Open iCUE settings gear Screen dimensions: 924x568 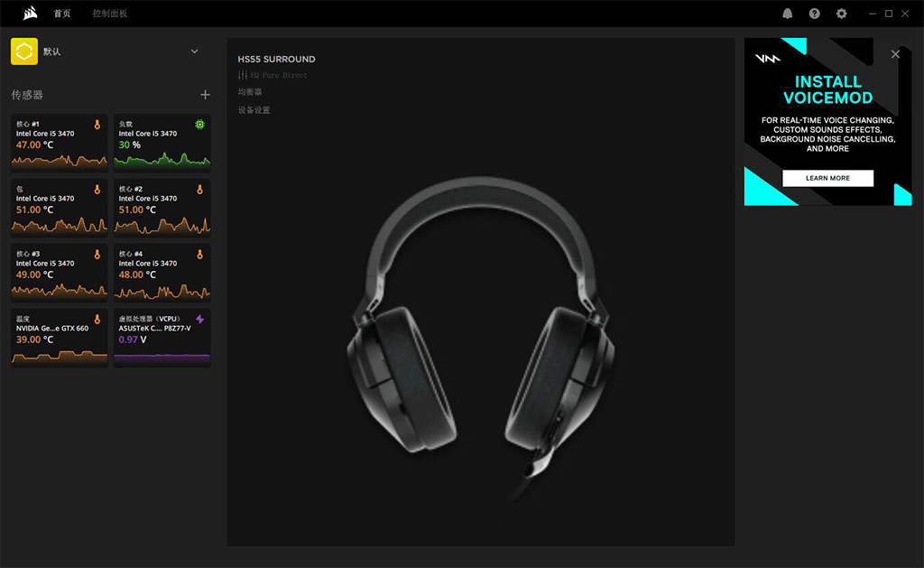point(842,14)
